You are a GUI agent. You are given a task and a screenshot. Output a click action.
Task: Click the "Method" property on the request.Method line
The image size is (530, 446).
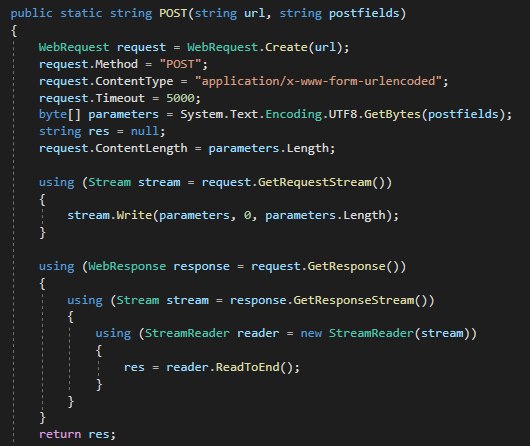(x=116, y=64)
